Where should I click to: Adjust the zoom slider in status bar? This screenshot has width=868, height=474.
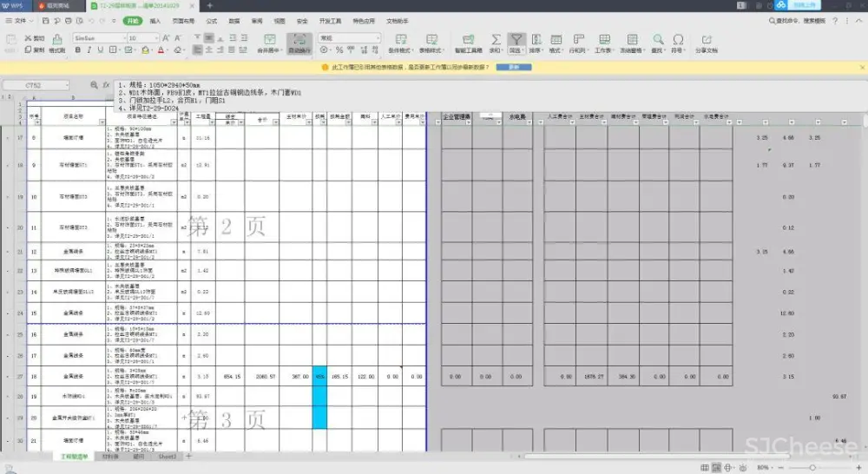point(812,467)
